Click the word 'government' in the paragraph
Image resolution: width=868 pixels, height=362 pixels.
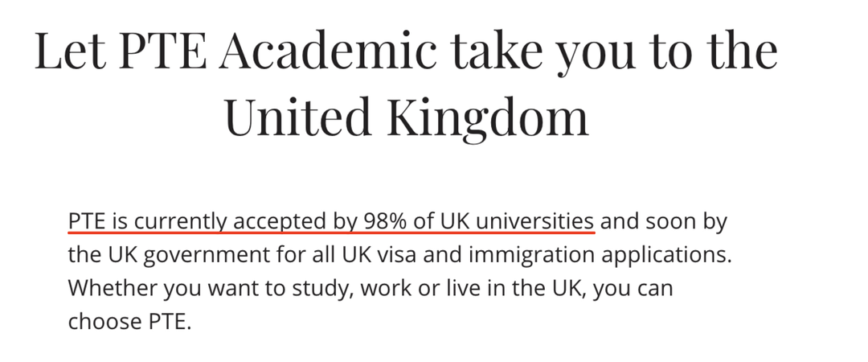pyautogui.click(x=188, y=255)
